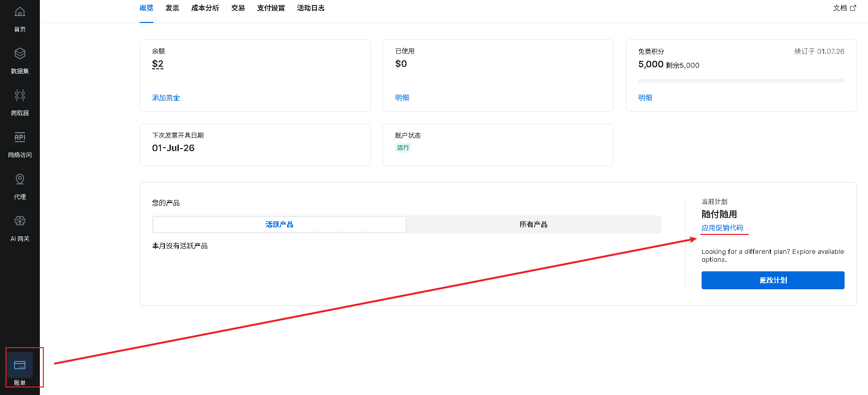
Task: Click the 续订于 01.07.26 renewal text
Action: click(819, 51)
